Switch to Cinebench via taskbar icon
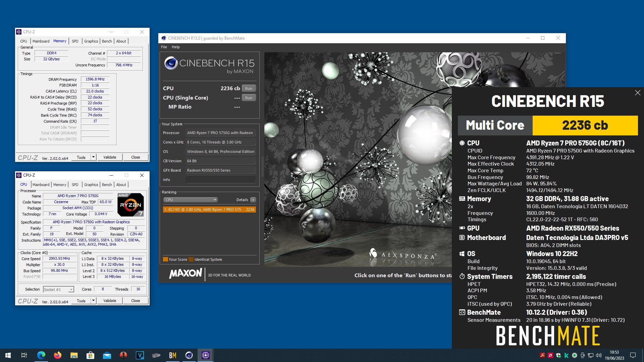 (189, 355)
